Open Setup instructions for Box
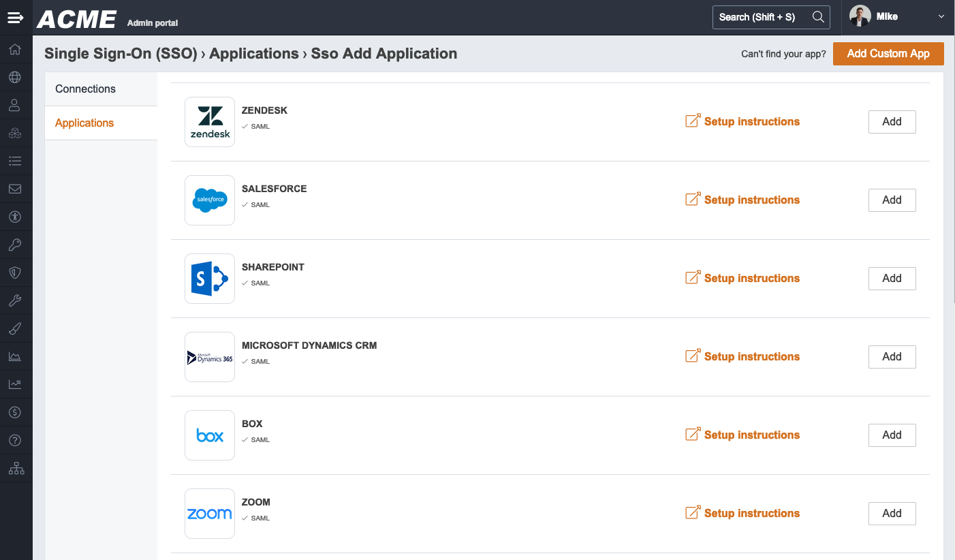 point(742,435)
